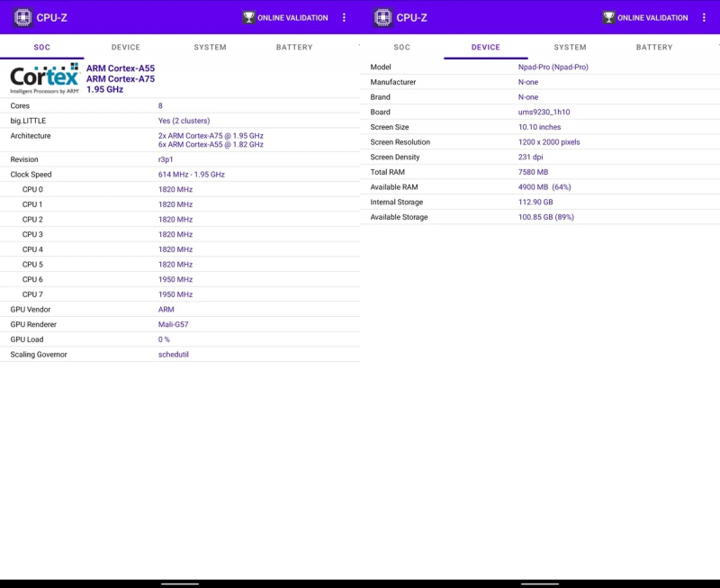Click "4900 MB (64%)" available RAM value
The image size is (720, 588).
[544, 187]
